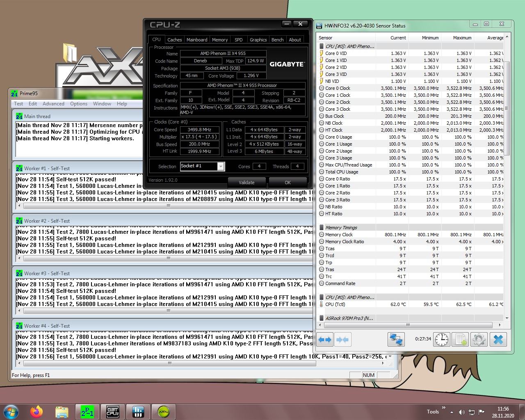Launch Firefox from the taskbar
The image size is (525, 420).
pyautogui.click(x=37, y=411)
